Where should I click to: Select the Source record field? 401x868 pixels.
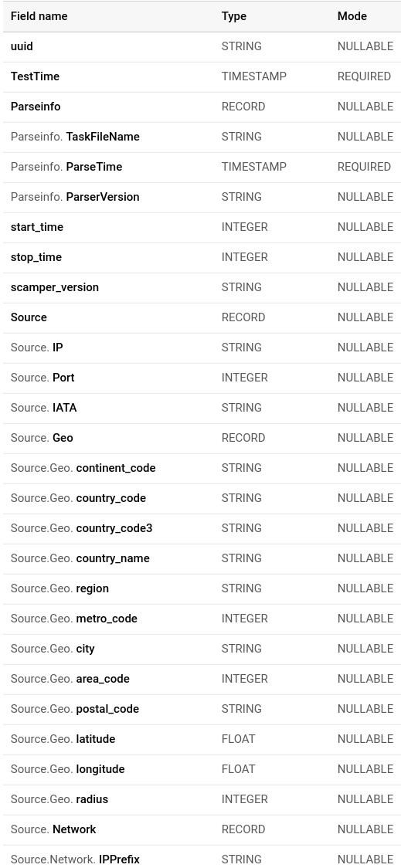pos(29,317)
